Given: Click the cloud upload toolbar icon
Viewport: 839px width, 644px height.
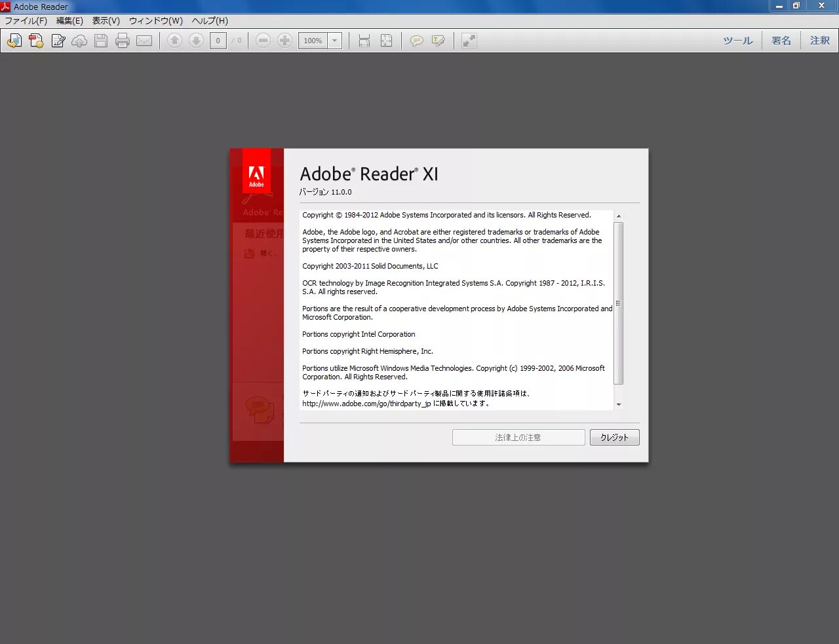Looking at the screenshot, I should [79, 41].
